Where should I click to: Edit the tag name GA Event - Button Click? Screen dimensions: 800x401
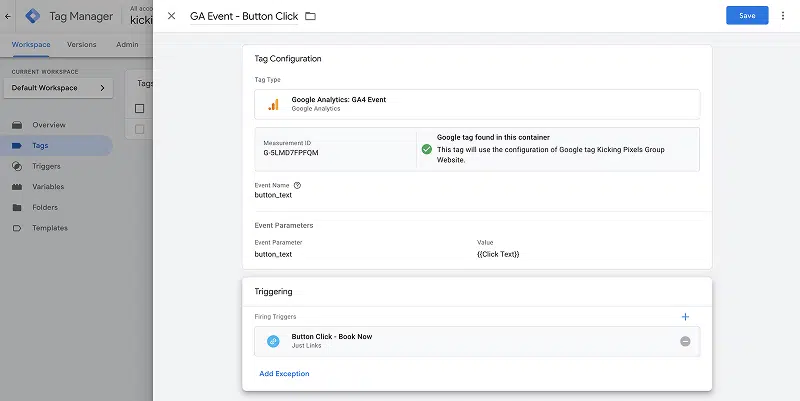[x=244, y=16]
